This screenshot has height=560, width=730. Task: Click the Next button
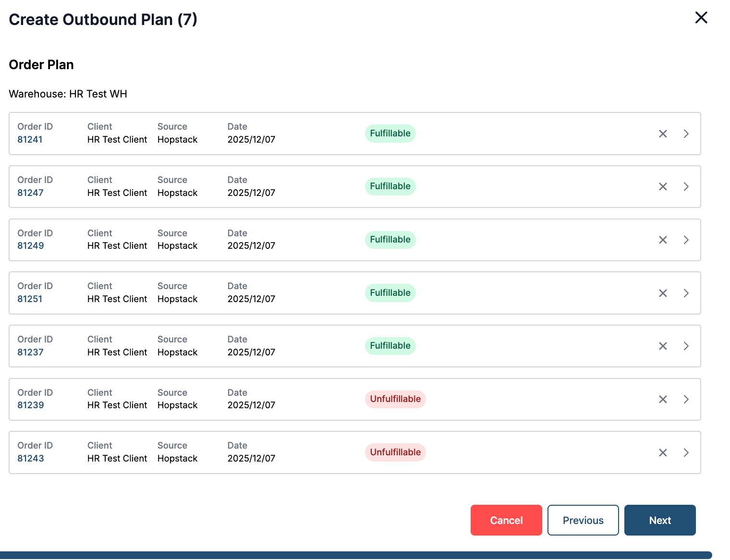click(x=660, y=520)
